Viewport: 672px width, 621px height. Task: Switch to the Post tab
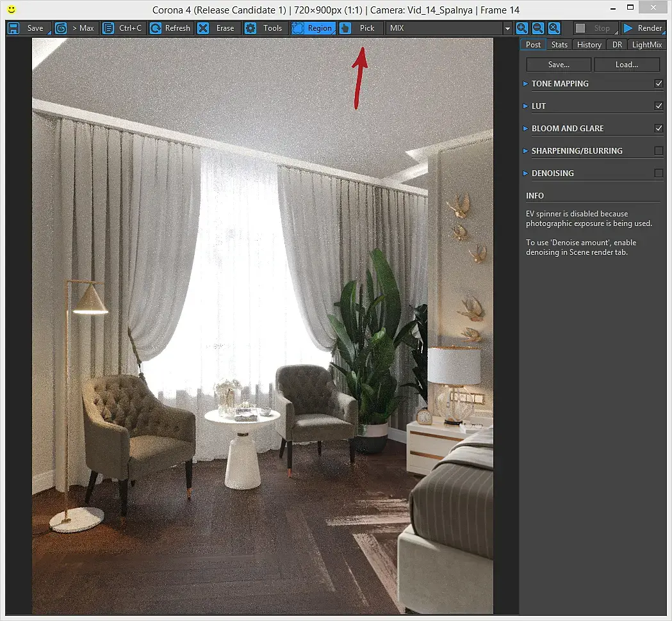pos(533,45)
